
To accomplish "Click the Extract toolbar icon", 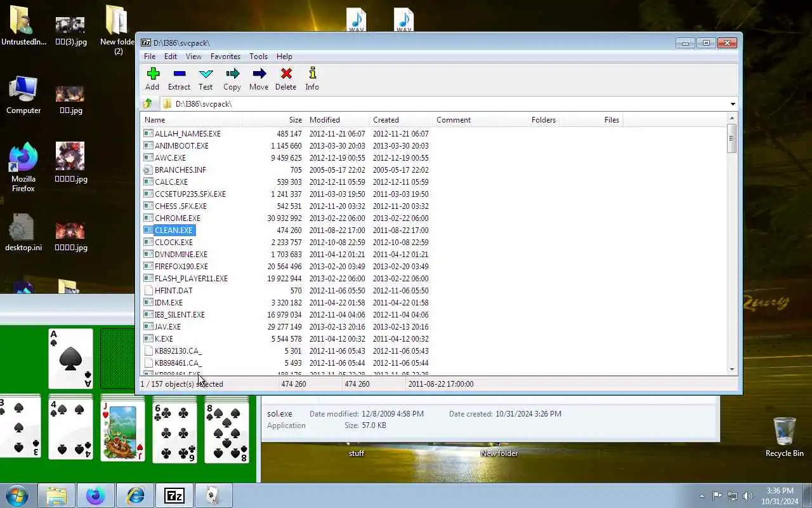I will 179,79.
